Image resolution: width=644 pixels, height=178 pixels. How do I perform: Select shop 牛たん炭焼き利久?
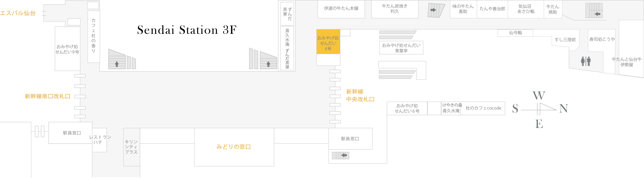click(395, 9)
